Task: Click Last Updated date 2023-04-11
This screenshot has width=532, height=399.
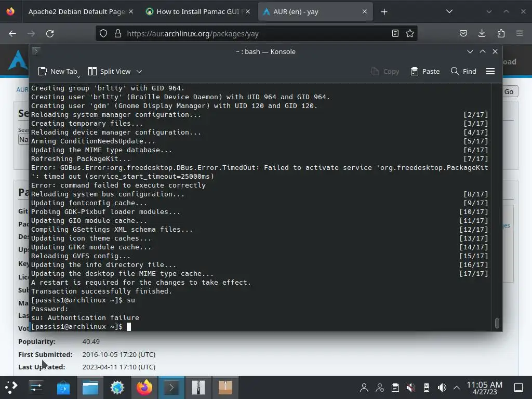Action: 119,367
